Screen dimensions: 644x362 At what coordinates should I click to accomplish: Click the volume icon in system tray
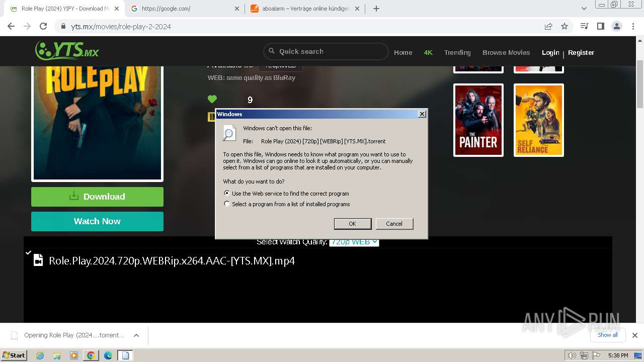572,355
